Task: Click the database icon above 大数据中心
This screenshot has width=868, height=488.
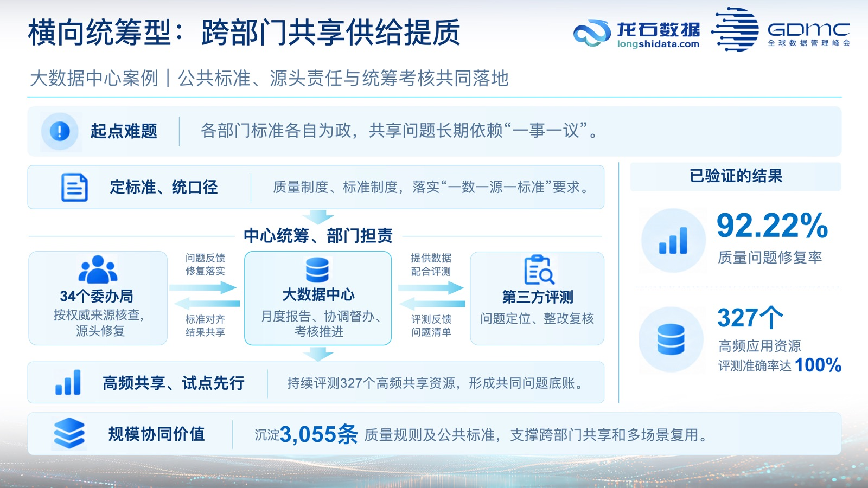Action: point(317,270)
